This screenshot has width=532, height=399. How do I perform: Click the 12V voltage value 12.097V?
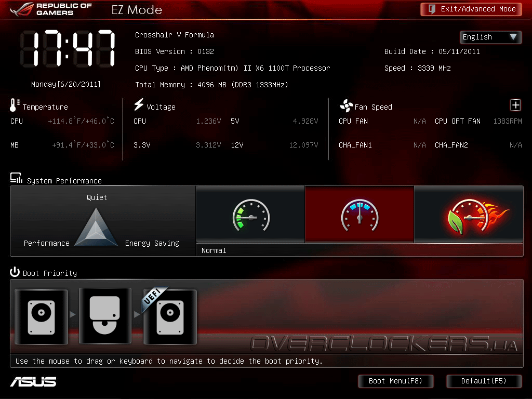[303, 145]
